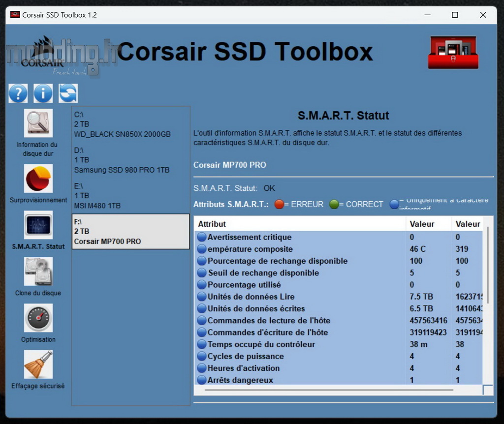Select Commandes de lecture de l'hôte row

coord(339,320)
